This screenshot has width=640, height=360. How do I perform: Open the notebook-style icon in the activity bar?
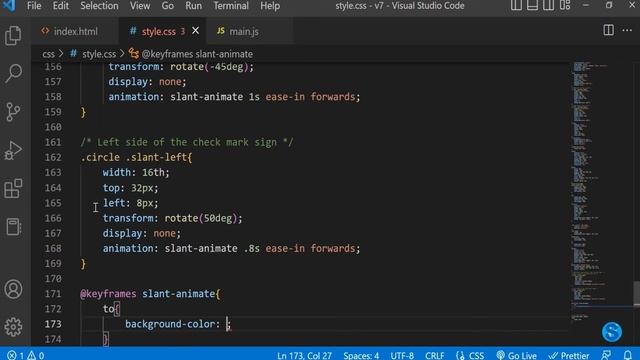pos(13,227)
